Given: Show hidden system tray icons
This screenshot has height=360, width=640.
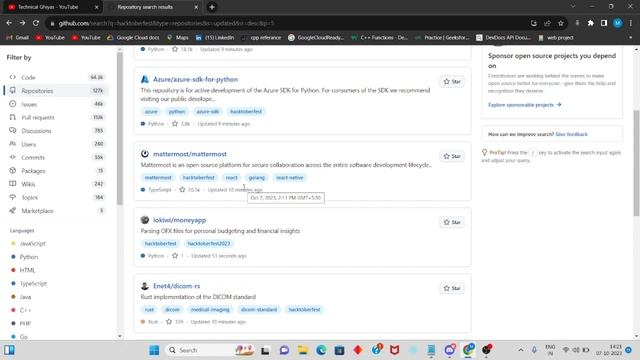Looking at the screenshot, I should click(520, 350).
